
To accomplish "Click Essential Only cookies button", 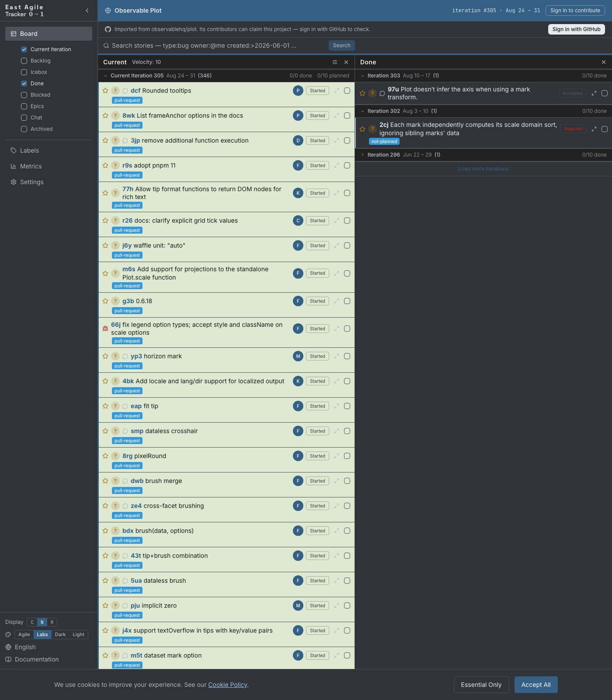I will [481, 685].
